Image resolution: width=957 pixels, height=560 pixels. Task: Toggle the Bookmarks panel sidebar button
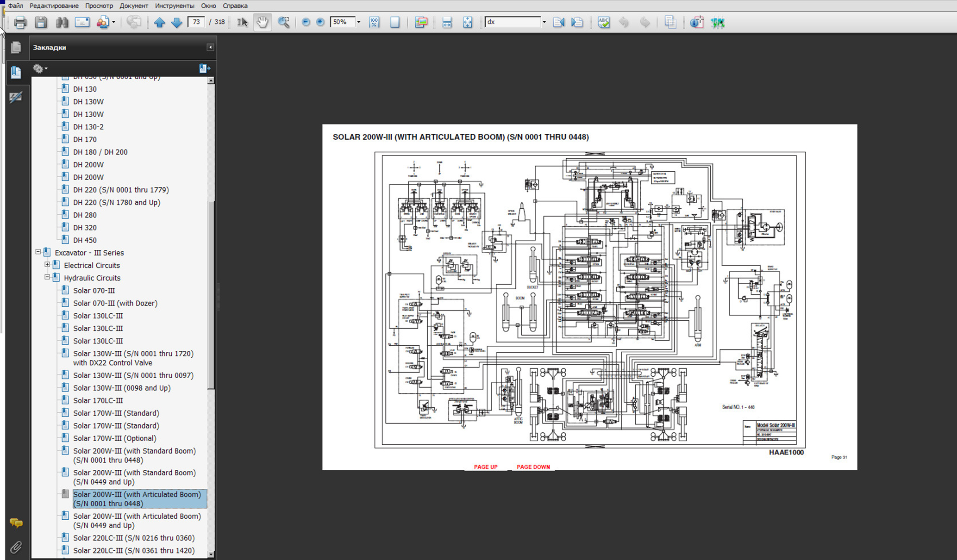click(16, 72)
